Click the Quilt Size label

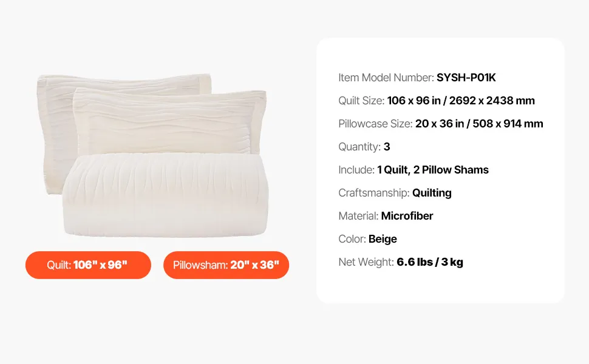361,101
